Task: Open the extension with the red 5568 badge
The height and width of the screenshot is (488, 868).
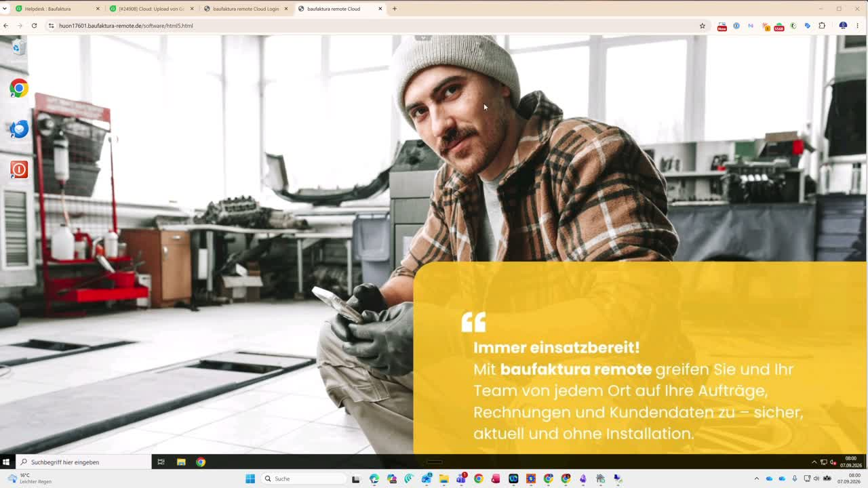Action: tap(779, 26)
